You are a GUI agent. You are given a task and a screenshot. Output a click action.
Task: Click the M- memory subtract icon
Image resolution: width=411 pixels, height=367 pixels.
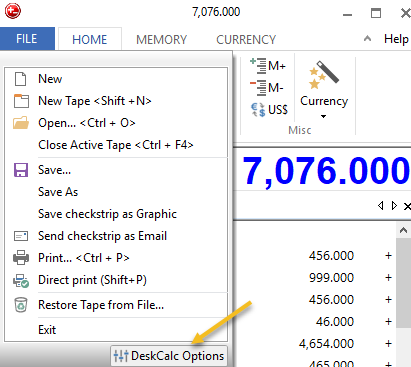tap(258, 88)
